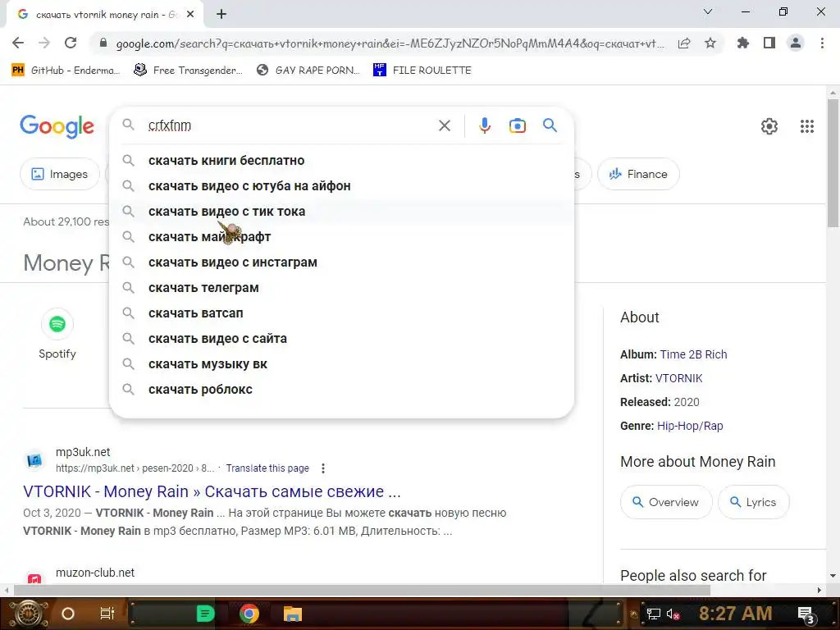Click the mp3uk.net site favicon

34,459
